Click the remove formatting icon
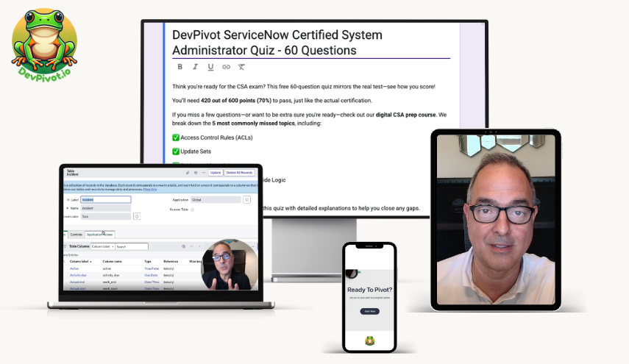This screenshot has width=629, height=364. coord(242,67)
